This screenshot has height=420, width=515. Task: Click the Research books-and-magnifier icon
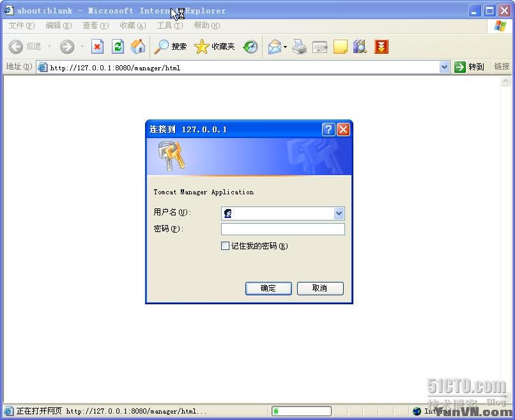(x=360, y=47)
